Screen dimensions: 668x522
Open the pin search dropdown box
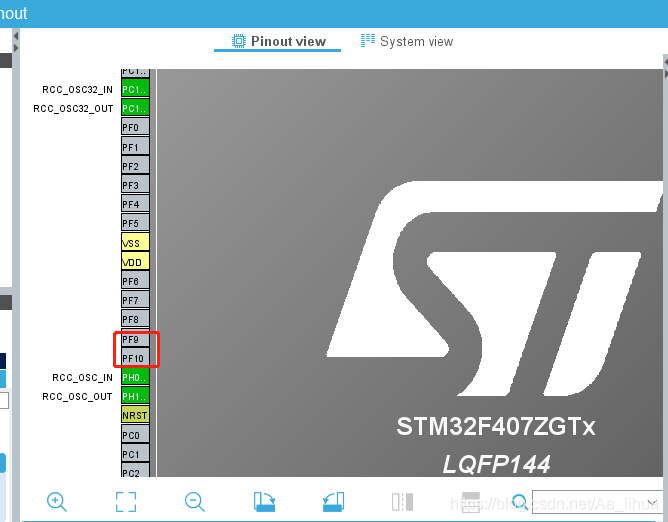[597, 502]
